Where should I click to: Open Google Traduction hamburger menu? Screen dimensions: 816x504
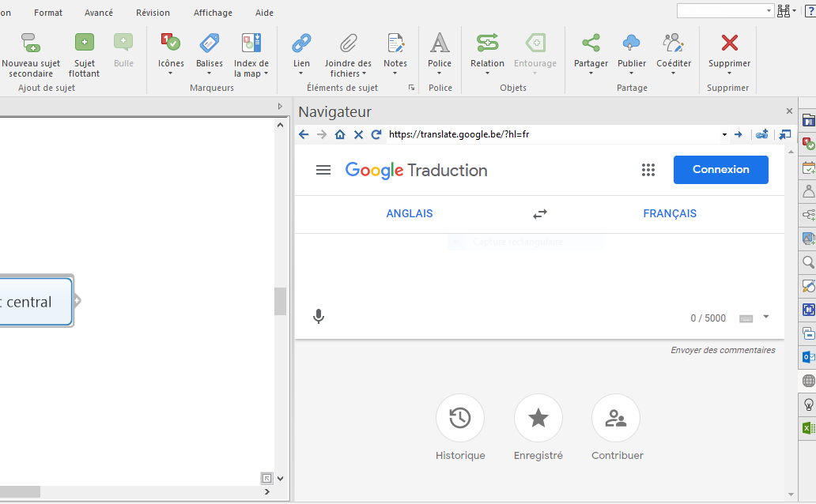(323, 170)
